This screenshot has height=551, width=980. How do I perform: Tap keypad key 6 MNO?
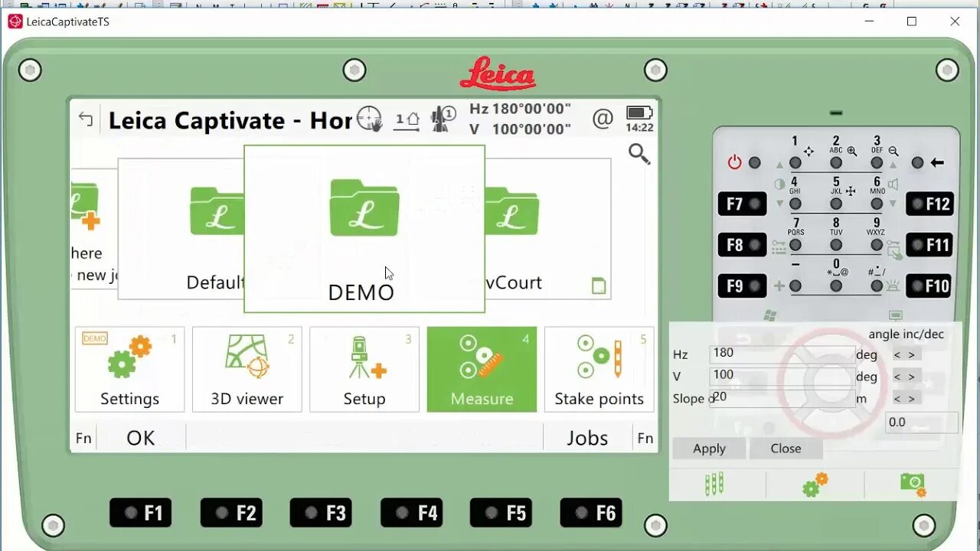pyautogui.click(x=877, y=204)
